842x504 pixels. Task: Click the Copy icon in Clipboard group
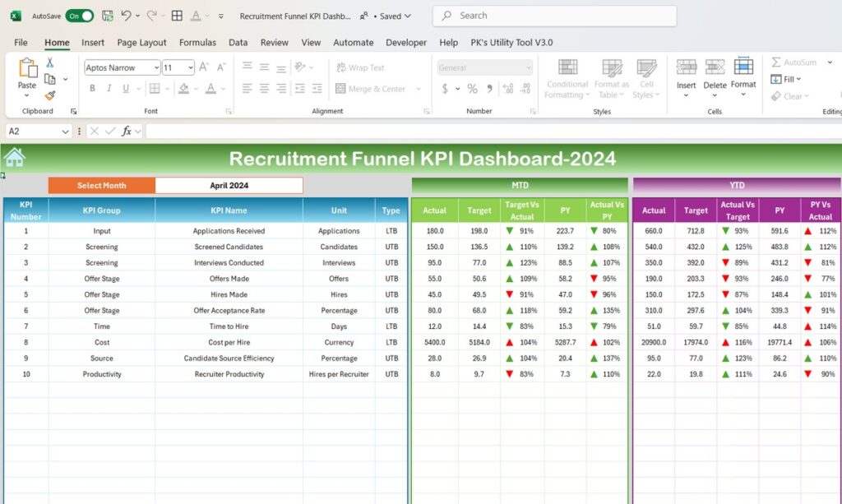(50, 80)
